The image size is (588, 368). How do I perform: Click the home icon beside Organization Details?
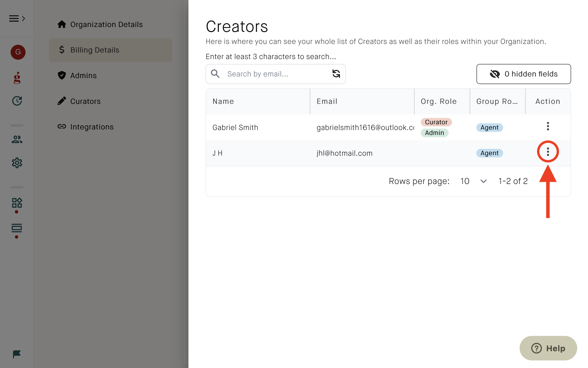(x=62, y=24)
